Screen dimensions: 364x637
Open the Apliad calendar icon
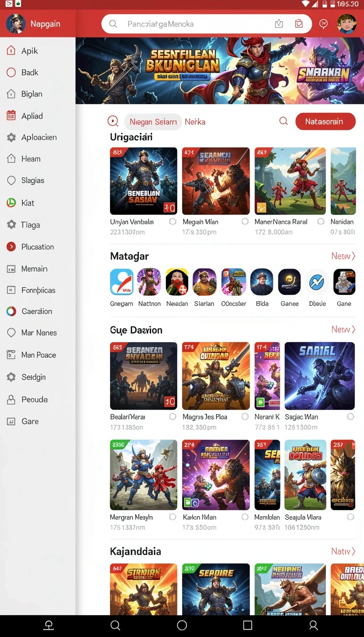pyautogui.click(x=11, y=116)
